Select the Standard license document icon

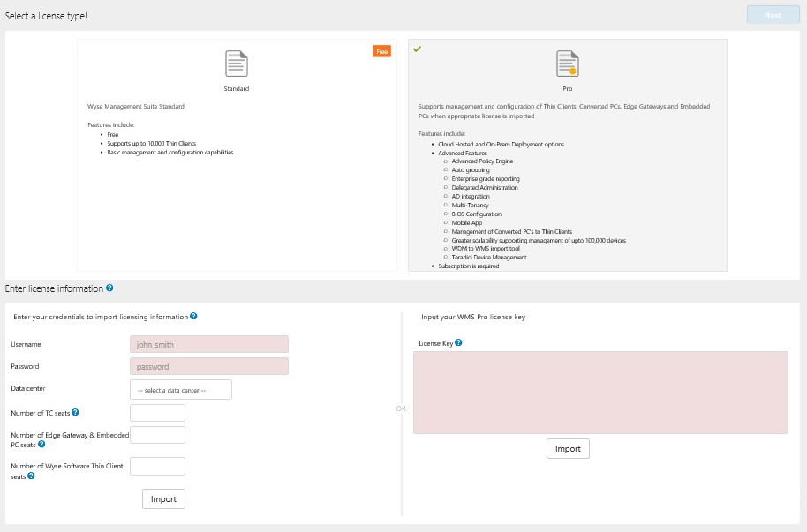pyautogui.click(x=237, y=64)
